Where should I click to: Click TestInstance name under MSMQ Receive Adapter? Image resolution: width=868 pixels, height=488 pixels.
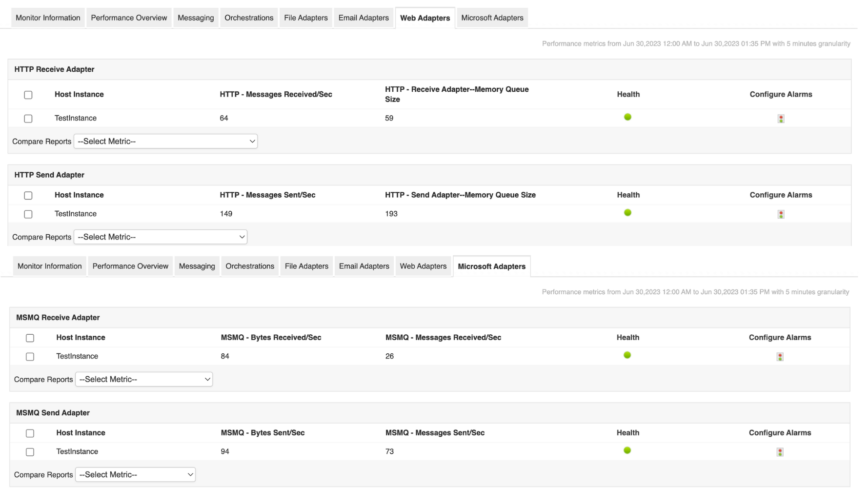(x=77, y=356)
